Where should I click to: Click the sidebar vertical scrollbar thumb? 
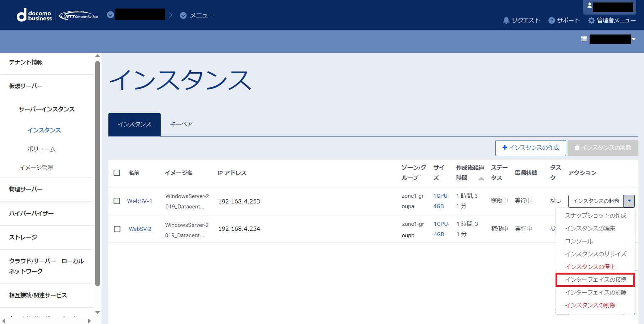[97, 173]
